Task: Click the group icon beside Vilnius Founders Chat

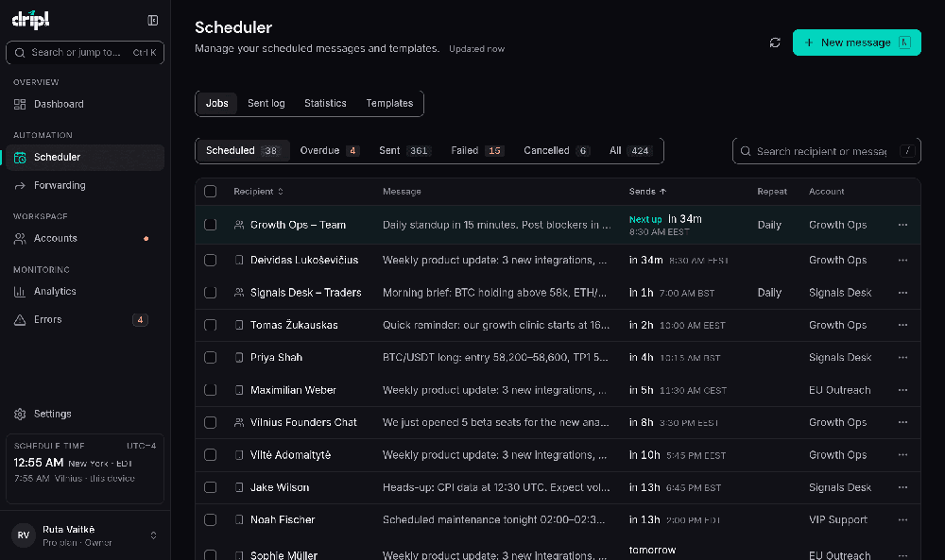Action: click(x=239, y=423)
